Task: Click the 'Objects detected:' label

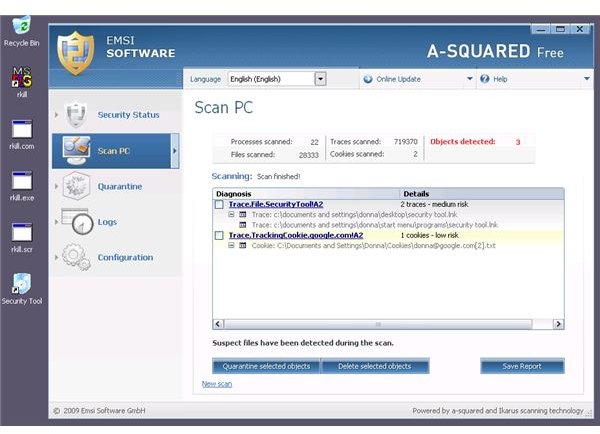Action: coord(463,142)
